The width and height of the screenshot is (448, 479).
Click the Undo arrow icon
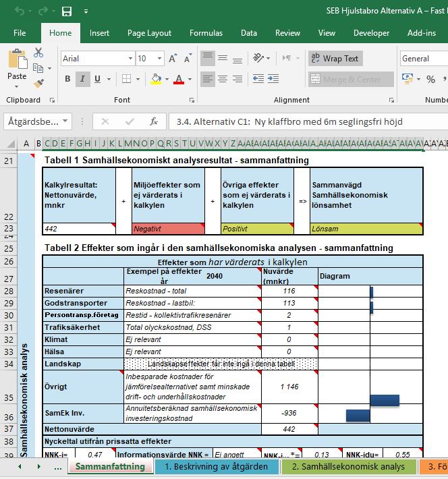pyautogui.click(x=20, y=11)
